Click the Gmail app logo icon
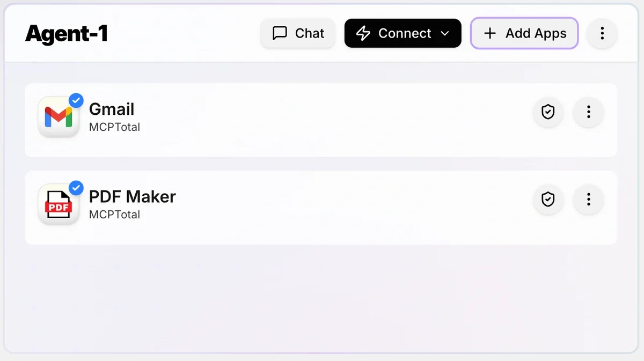This screenshot has width=644, height=361. click(x=58, y=117)
